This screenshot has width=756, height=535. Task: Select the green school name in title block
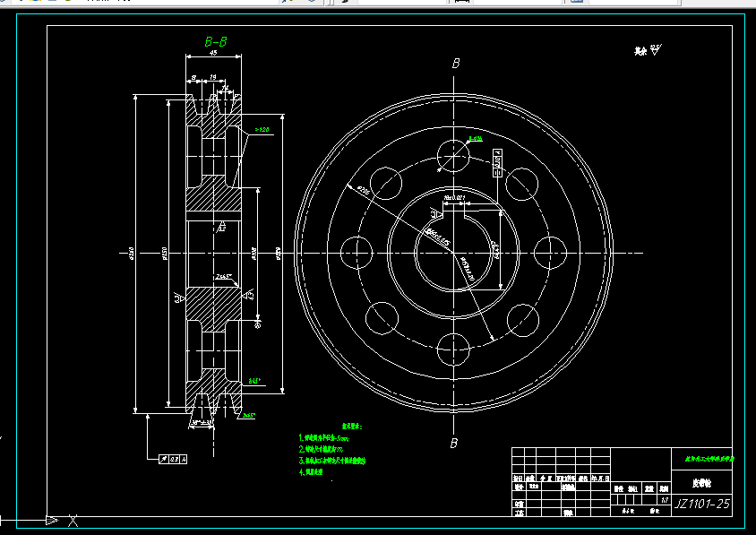click(x=709, y=459)
